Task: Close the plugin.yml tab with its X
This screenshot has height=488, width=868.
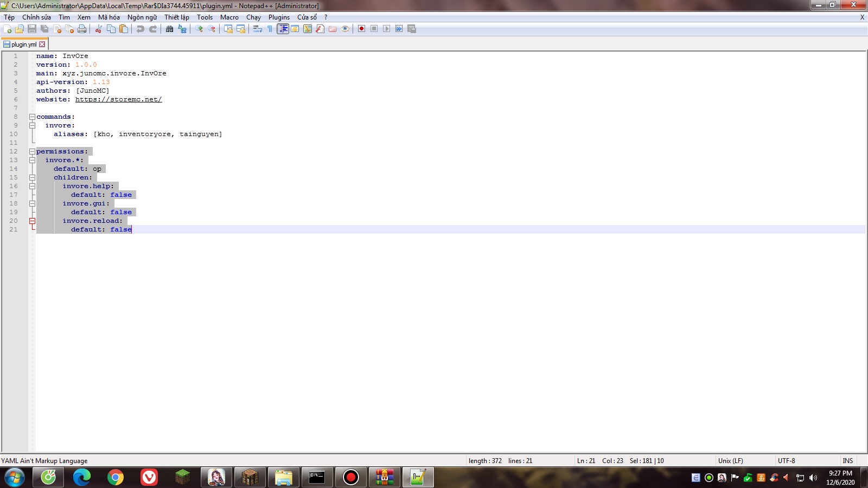Action: click(x=42, y=44)
